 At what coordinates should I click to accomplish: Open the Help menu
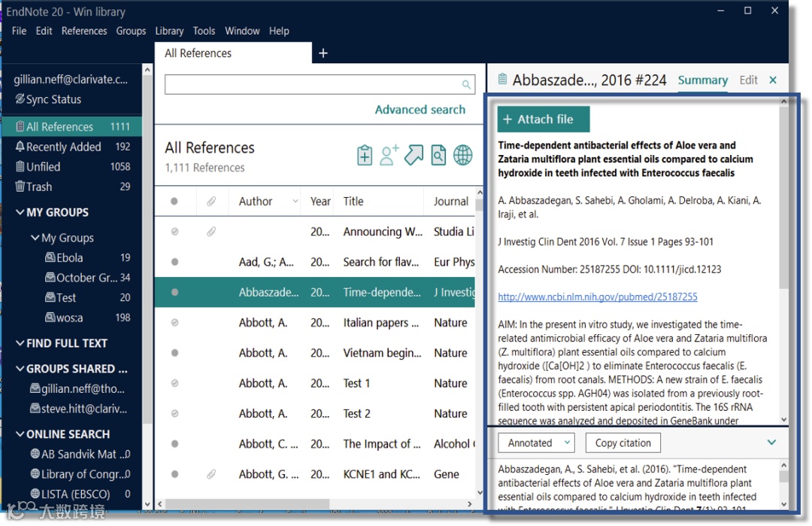279,31
